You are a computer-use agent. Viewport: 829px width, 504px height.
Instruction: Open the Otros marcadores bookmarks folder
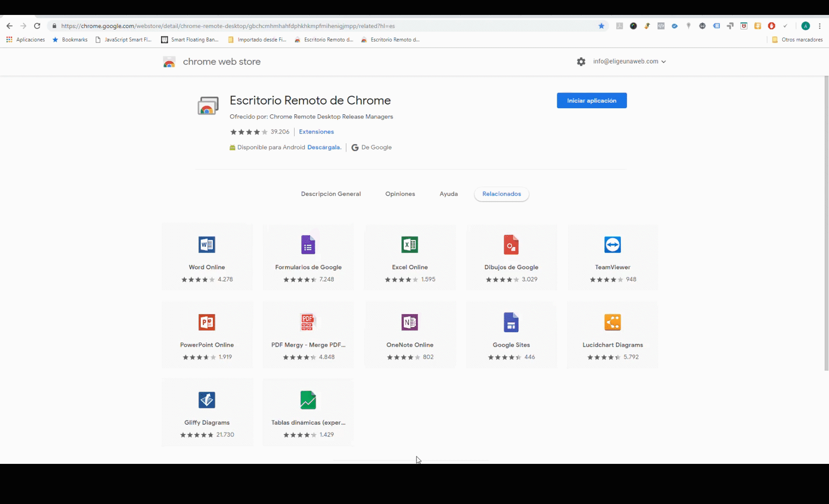797,40
